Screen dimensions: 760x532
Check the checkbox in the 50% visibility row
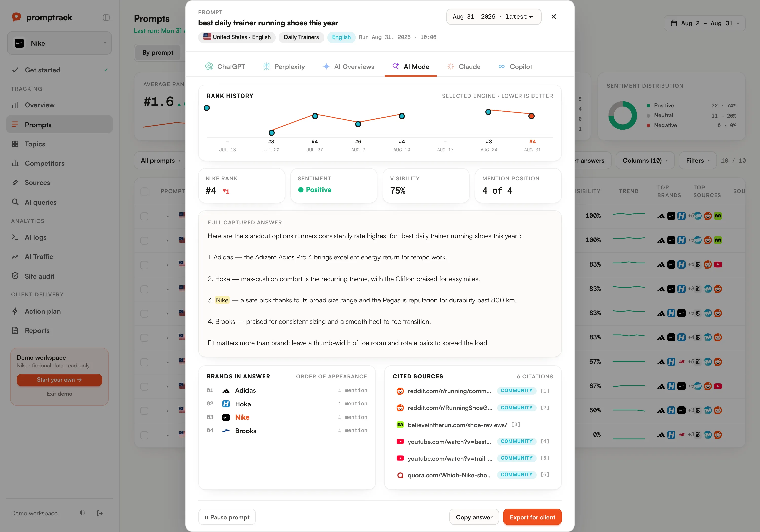(144, 411)
